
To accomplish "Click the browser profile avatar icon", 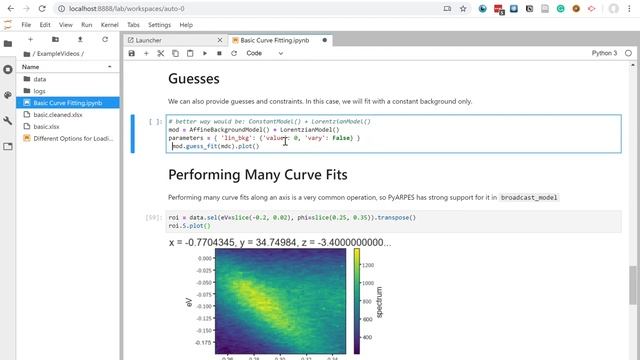I will 613,9.
